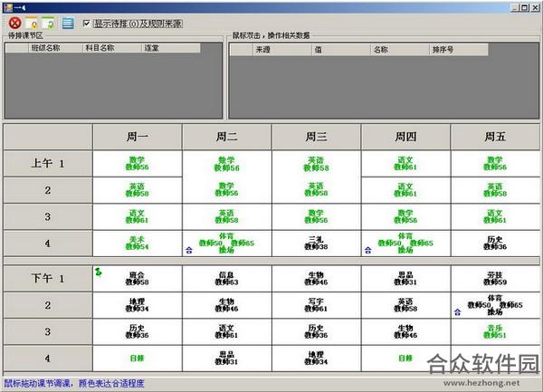This screenshot has width=543, height=392.
Task: Select Wednesday afternoon period 1 生物 cell
Action: click(x=316, y=279)
